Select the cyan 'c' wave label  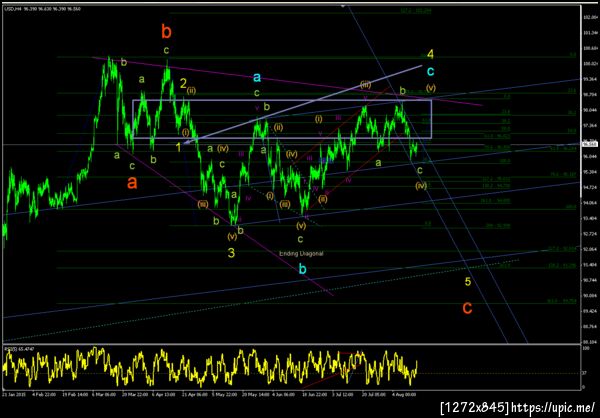[431, 71]
